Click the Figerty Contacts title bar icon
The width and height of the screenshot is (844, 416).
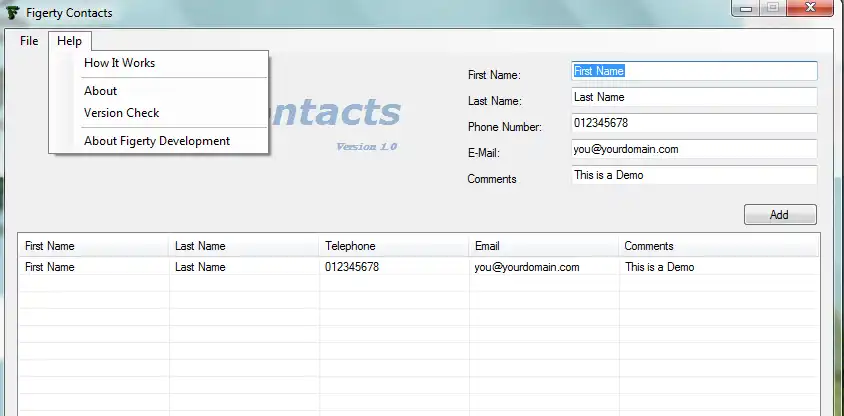12,12
